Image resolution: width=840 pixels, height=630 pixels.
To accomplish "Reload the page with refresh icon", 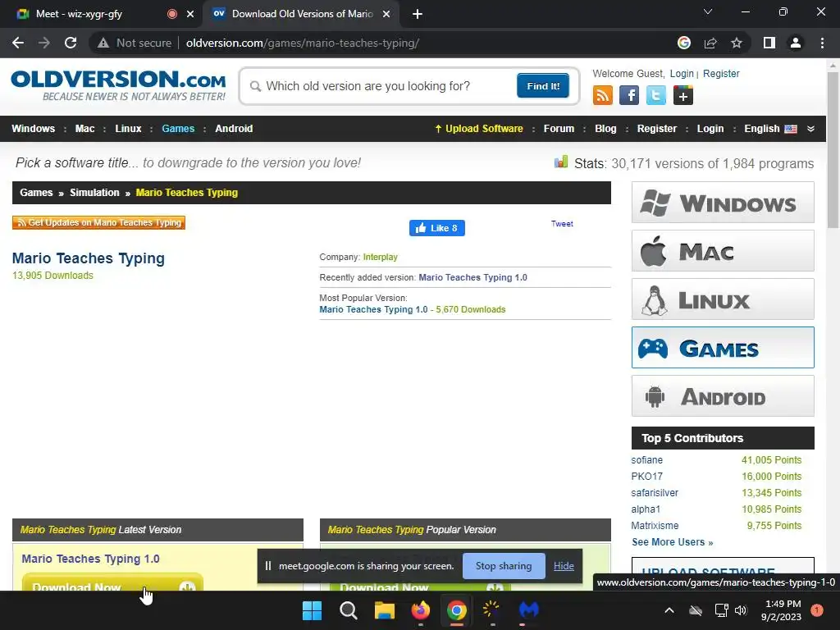I will coord(71,43).
